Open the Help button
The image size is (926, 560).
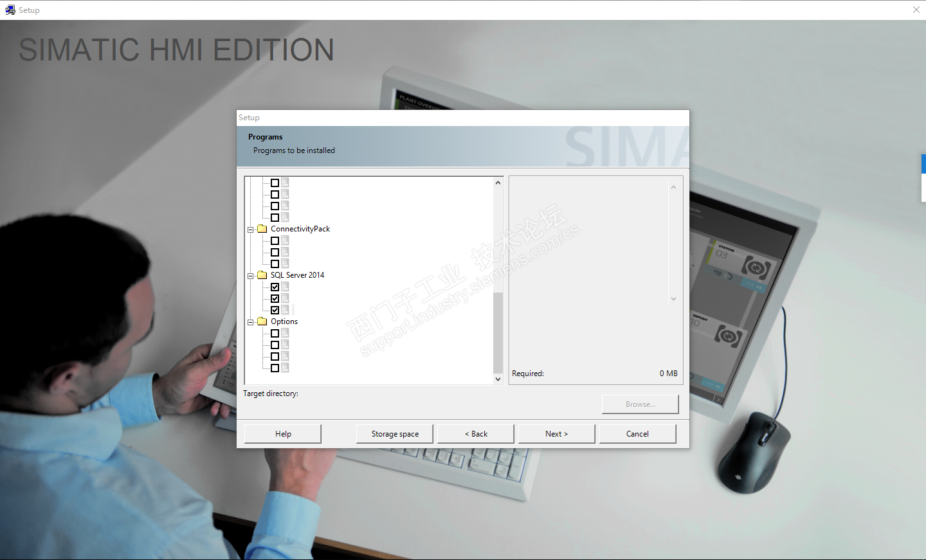click(283, 434)
